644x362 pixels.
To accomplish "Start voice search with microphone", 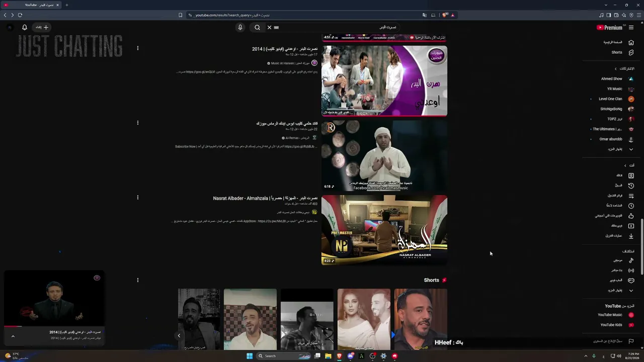I will pos(240,28).
